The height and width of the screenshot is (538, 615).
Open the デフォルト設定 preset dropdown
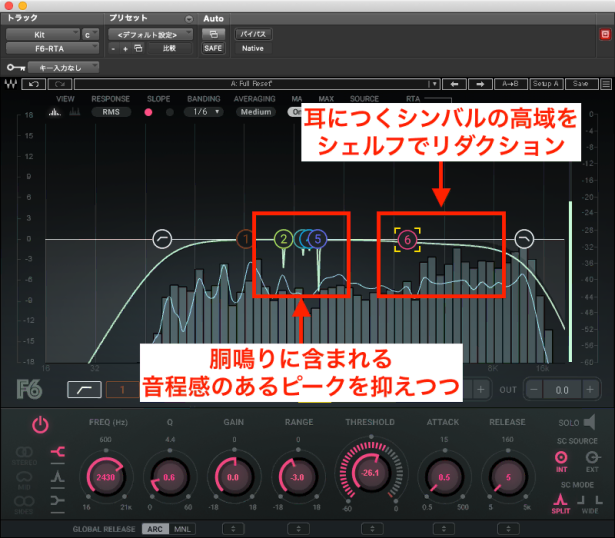pyautogui.click(x=151, y=35)
